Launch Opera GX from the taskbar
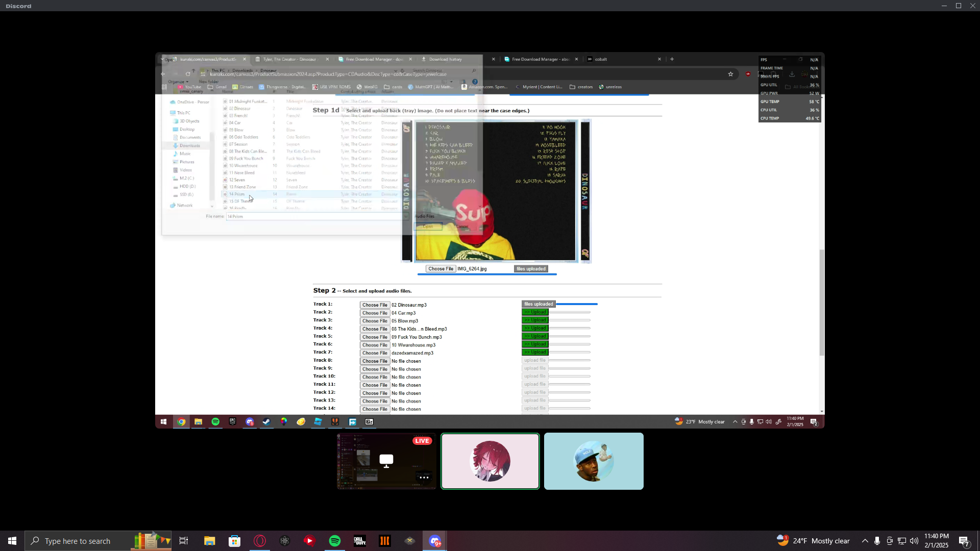 [260, 541]
